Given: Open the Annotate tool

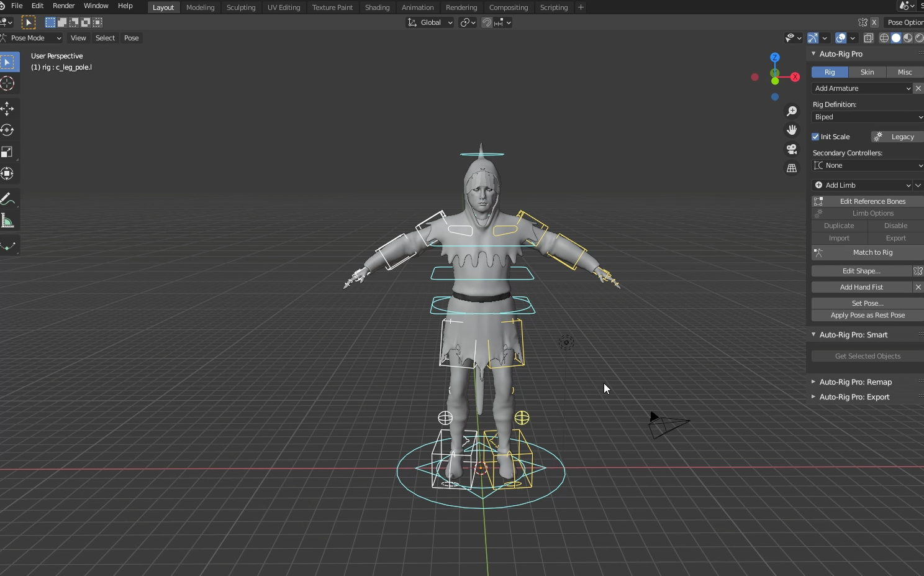Looking at the screenshot, I should tap(8, 199).
